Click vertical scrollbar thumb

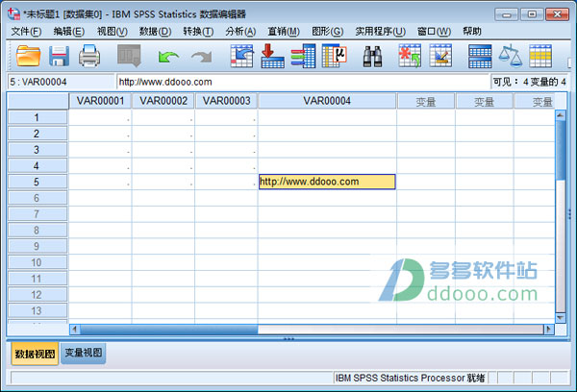[x=561, y=150]
